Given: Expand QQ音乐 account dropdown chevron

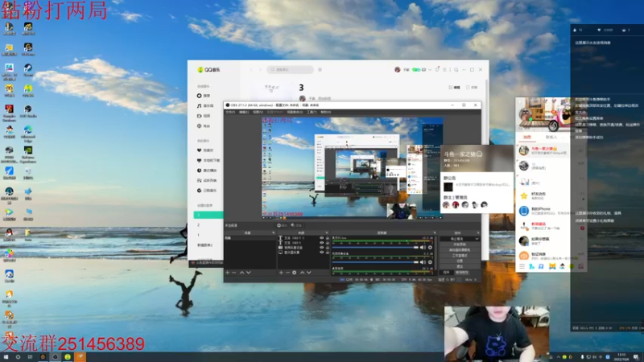Looking at the screenshot, I should pyautogui.click(x=430, y=69).
